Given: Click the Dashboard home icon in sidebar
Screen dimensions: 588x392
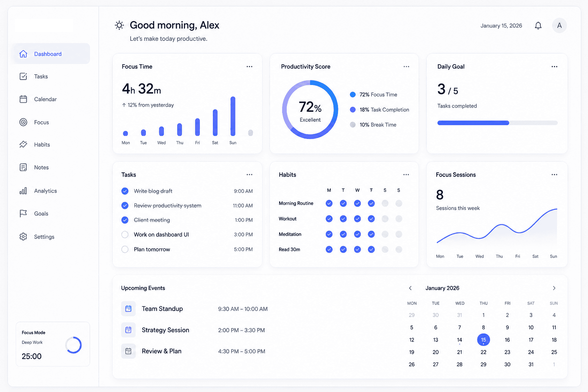Looking at the screenshot, I should 23,54.
